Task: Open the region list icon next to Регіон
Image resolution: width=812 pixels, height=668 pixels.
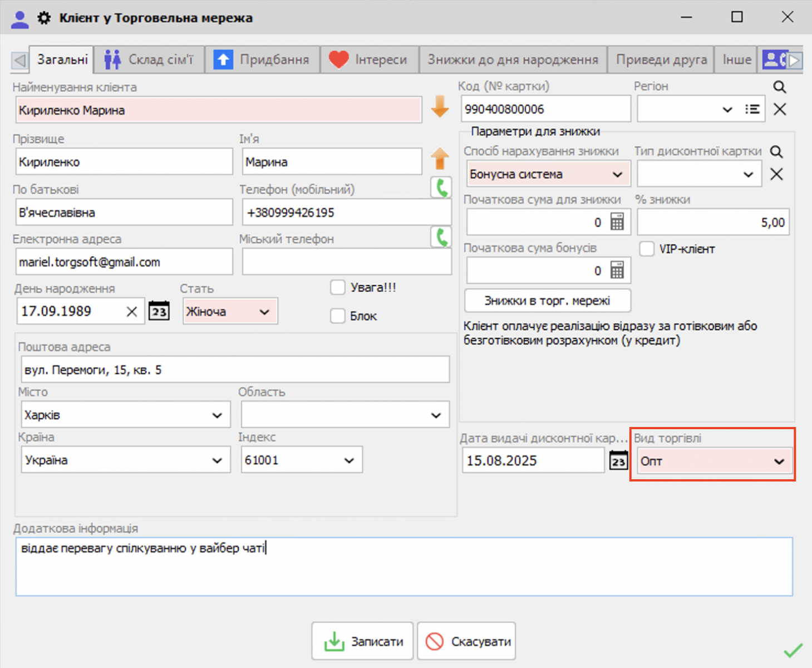Action: tap(752, 109)
